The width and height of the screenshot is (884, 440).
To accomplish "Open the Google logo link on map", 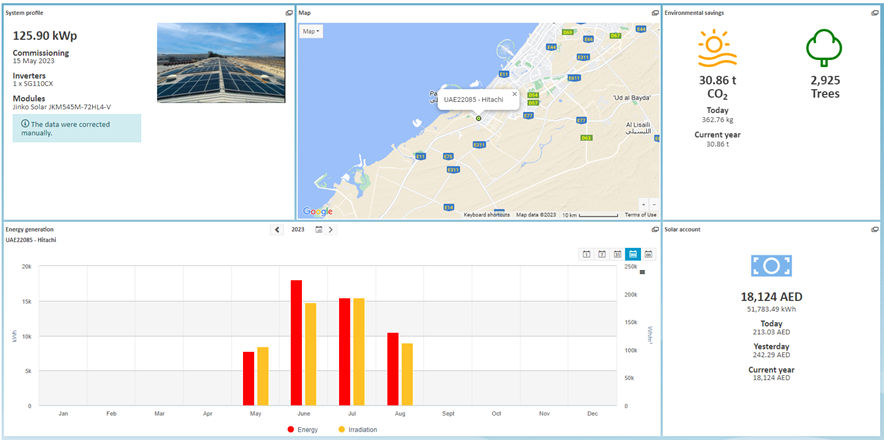I will pyautogui.click(x=318, y=212).
